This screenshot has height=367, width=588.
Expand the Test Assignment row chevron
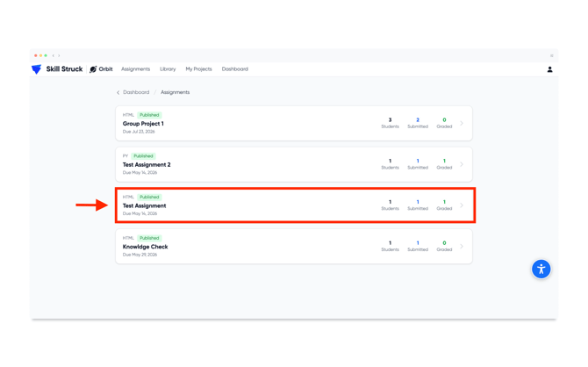[x=462, y=205]
